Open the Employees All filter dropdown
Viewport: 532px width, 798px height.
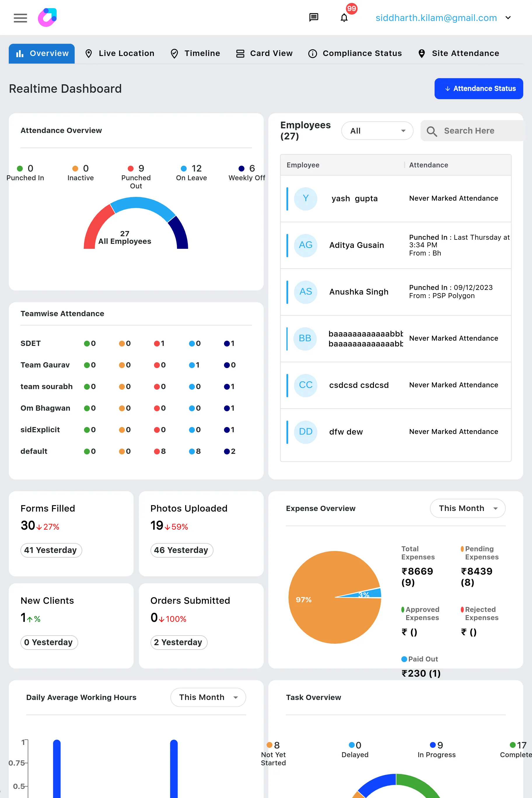(x=377, y=131)
